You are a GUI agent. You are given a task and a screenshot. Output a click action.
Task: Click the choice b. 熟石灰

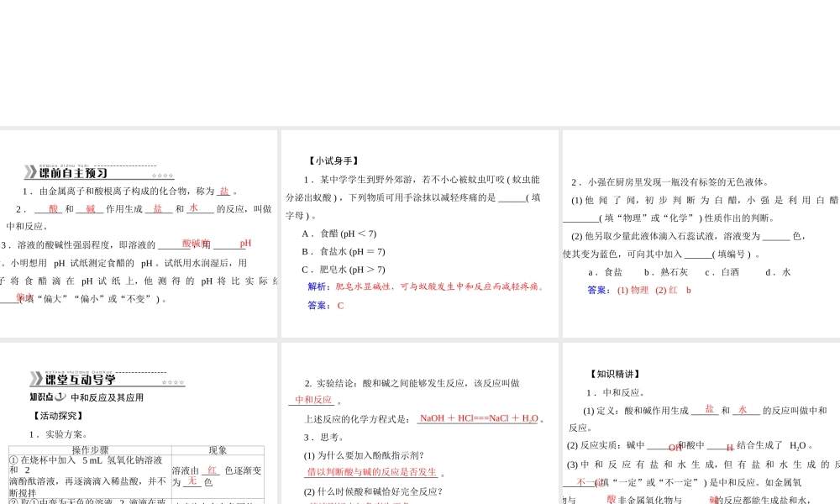tap(666, 272)
